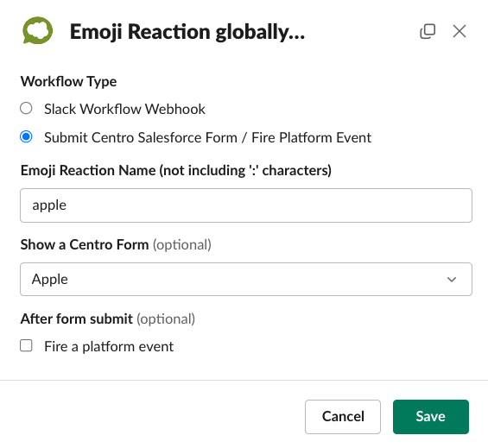This screenshot has width=488, height=448.
Task: Click the chevron arrow in the Apple dropdown
Action: click(x=452, y=280)
